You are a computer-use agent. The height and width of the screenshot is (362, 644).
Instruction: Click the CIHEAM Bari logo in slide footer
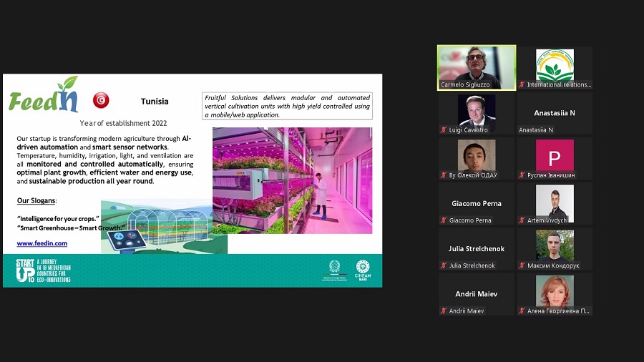(363, 270)
